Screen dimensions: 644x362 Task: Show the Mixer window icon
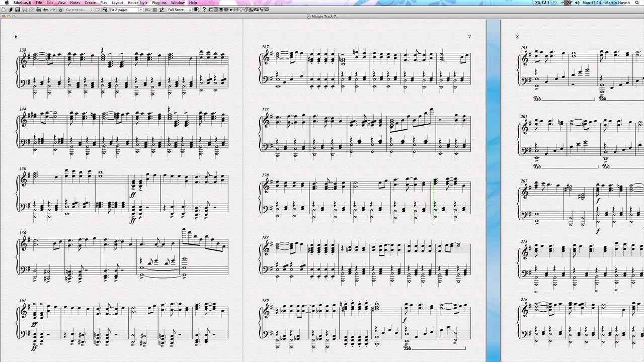pyautogui.click(x=236, y=10)
